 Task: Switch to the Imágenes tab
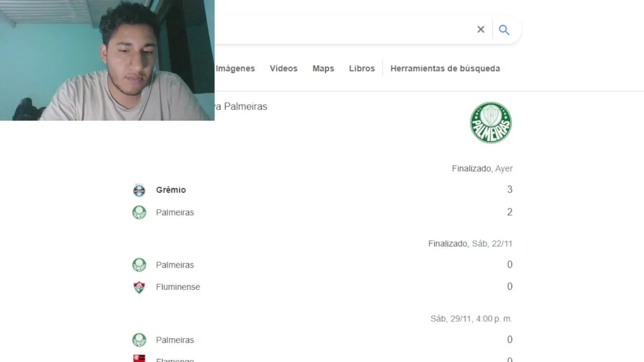(235, 68)
